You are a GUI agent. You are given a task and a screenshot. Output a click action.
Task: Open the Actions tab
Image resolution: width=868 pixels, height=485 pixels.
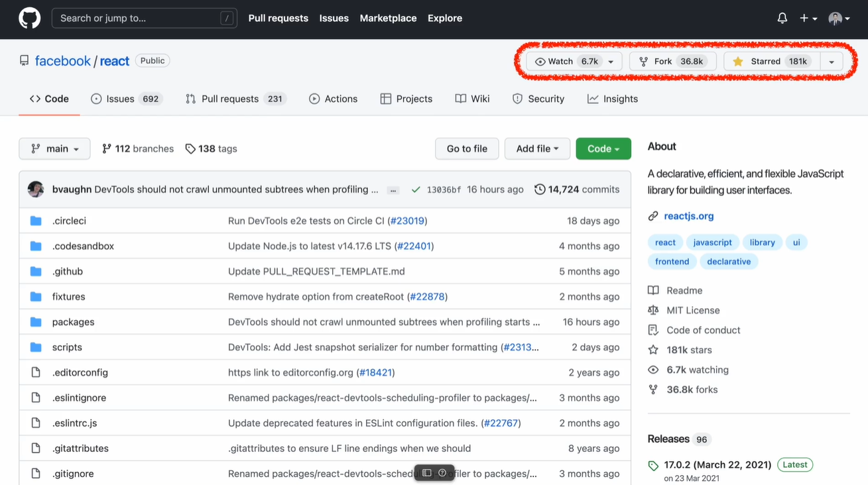(334, 99)
